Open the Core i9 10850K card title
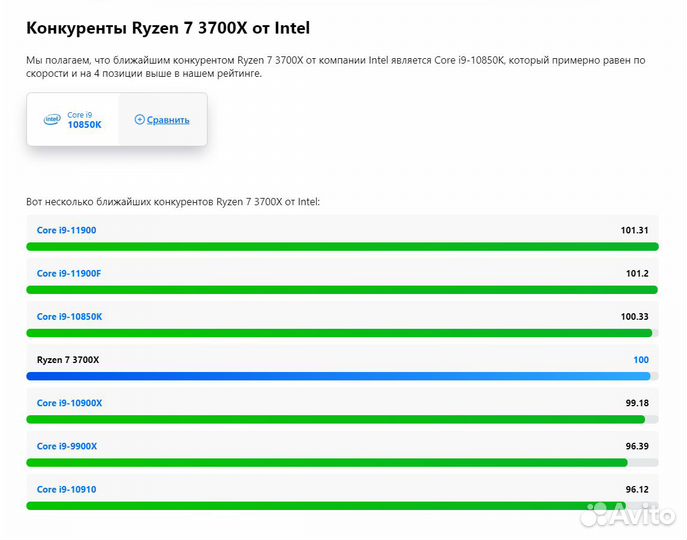Screen dimensions: 687x540 pos(84,120)
